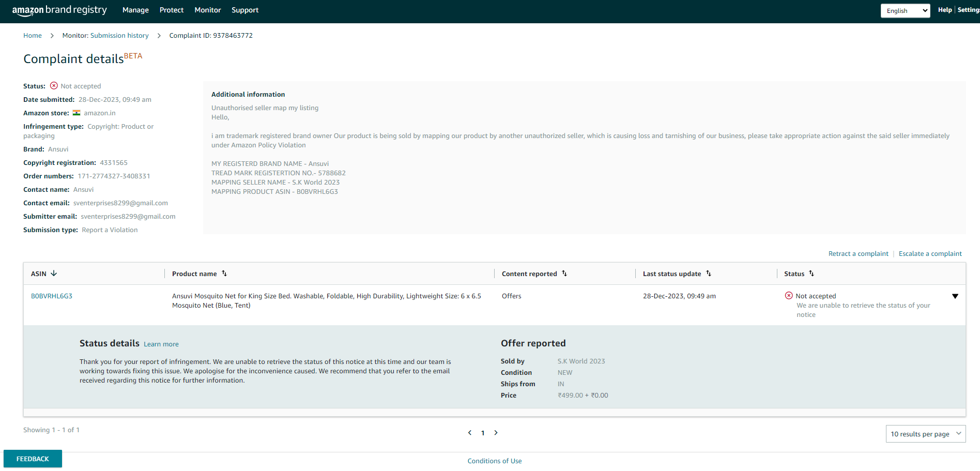This screenshot has width=980, height=471.
Task: Click the Ships from IN value
Action: click(561, 384)
